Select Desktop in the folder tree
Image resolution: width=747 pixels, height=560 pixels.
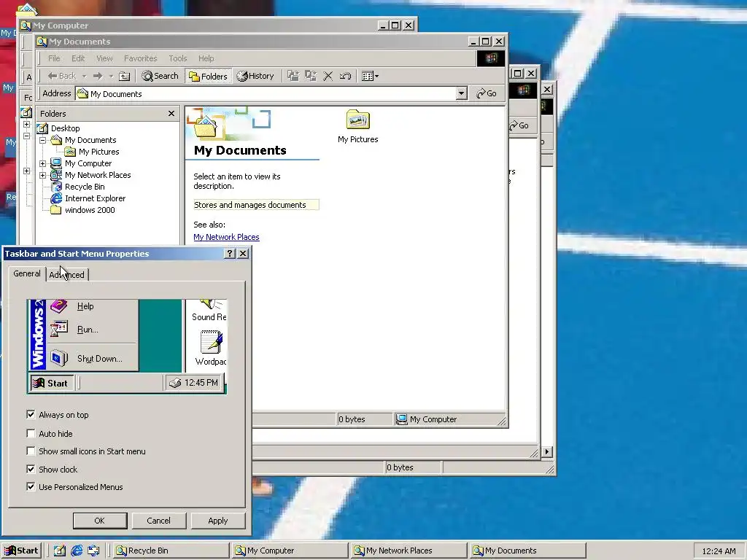(65, 128)
